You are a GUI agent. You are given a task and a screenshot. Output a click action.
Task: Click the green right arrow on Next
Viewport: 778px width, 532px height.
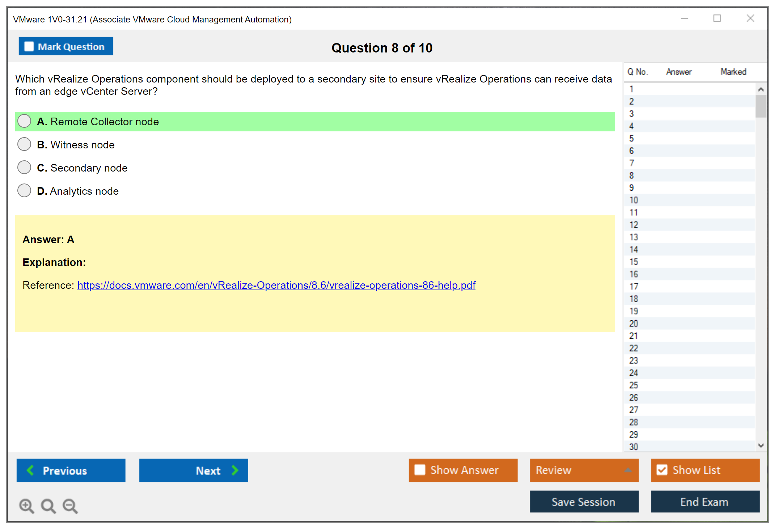[x=235, y=470]
